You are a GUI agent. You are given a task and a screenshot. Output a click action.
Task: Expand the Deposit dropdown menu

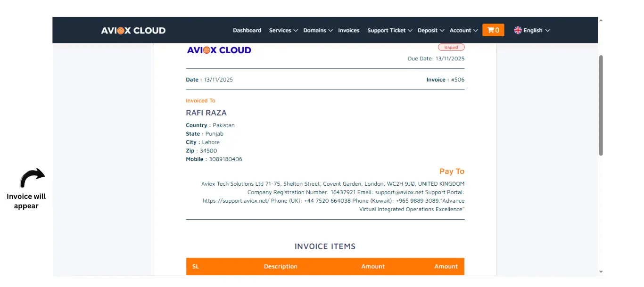(x=430, y=30)
